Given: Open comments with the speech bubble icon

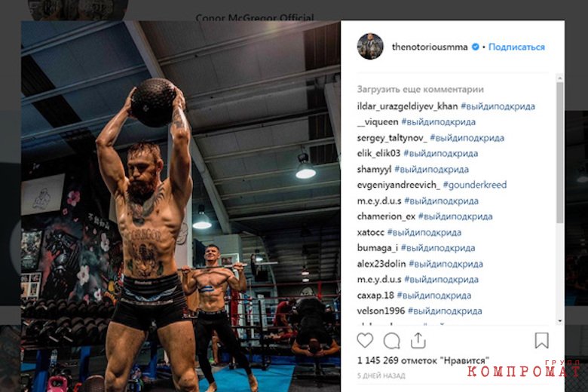Looking at the screenshot, I should pos(391,341).
